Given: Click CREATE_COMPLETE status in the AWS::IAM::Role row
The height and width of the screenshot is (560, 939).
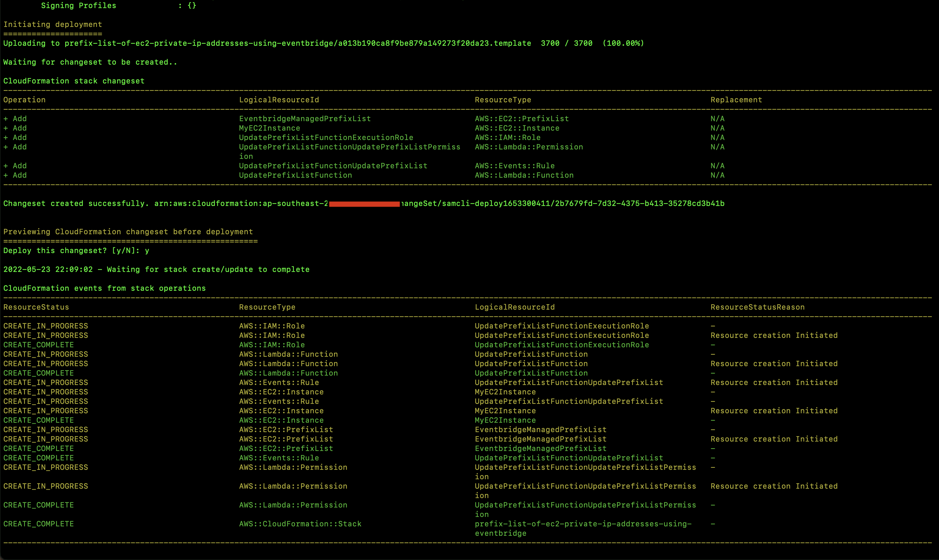Looking at the screenshot, I should click(38, 345).
